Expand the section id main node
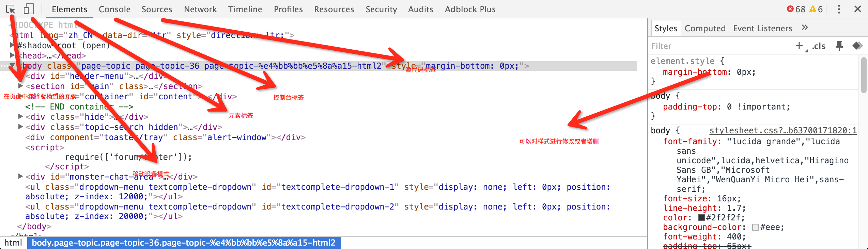Image resolution: width=868 pixels, height=249 pixels. [x=20, y=86]
